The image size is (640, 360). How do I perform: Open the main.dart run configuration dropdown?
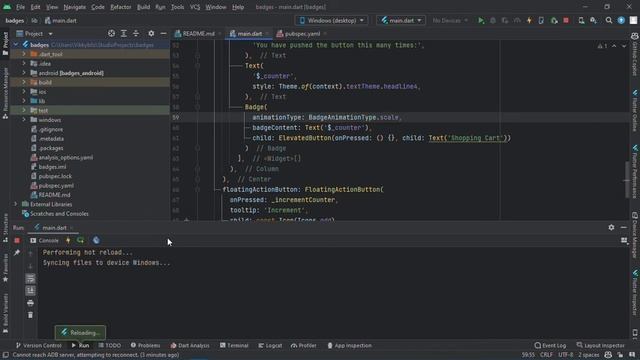pos(401,20)
